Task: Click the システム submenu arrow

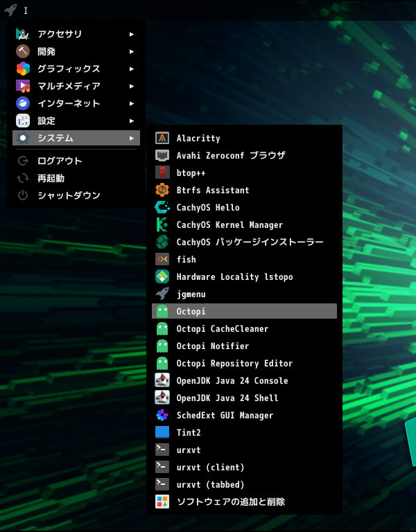Action: click(x=132, y=138)
